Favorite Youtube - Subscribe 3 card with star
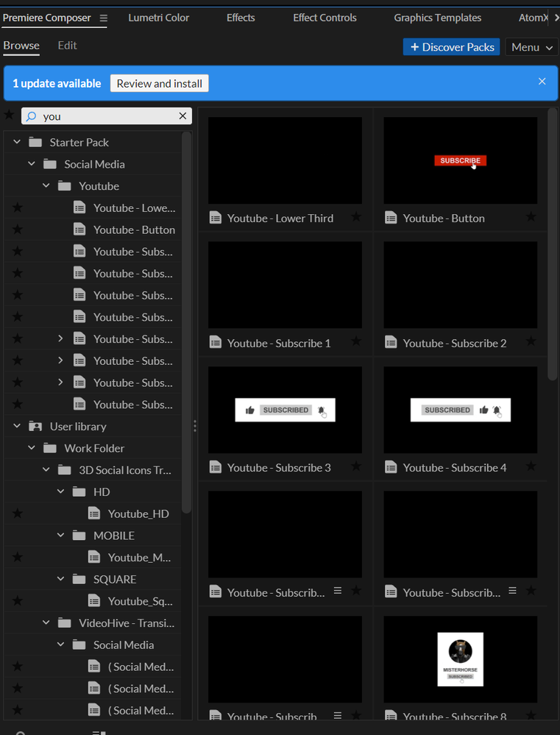 coord(356,466)
